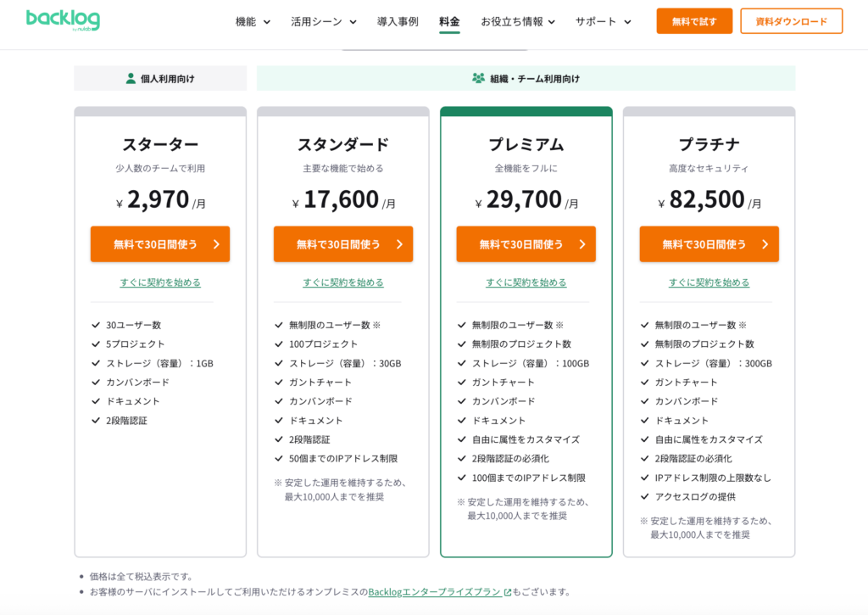The height and width of the screenshot is (615, 868).
Task: Open the Backlogエンタープライズプラン link
Action: pos(434,592)
